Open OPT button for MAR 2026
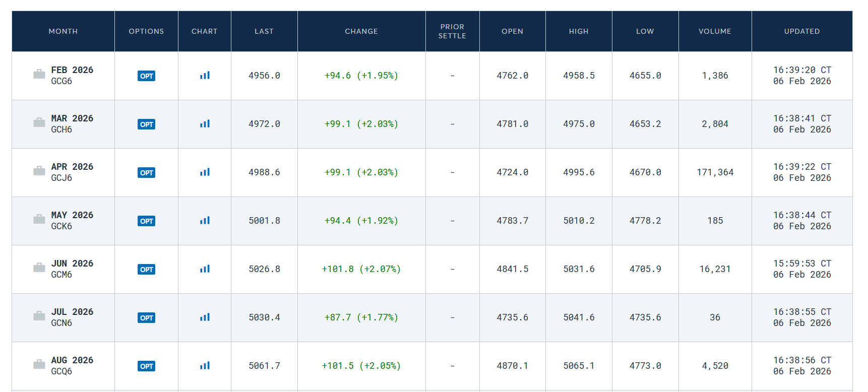 pos(146,124)
